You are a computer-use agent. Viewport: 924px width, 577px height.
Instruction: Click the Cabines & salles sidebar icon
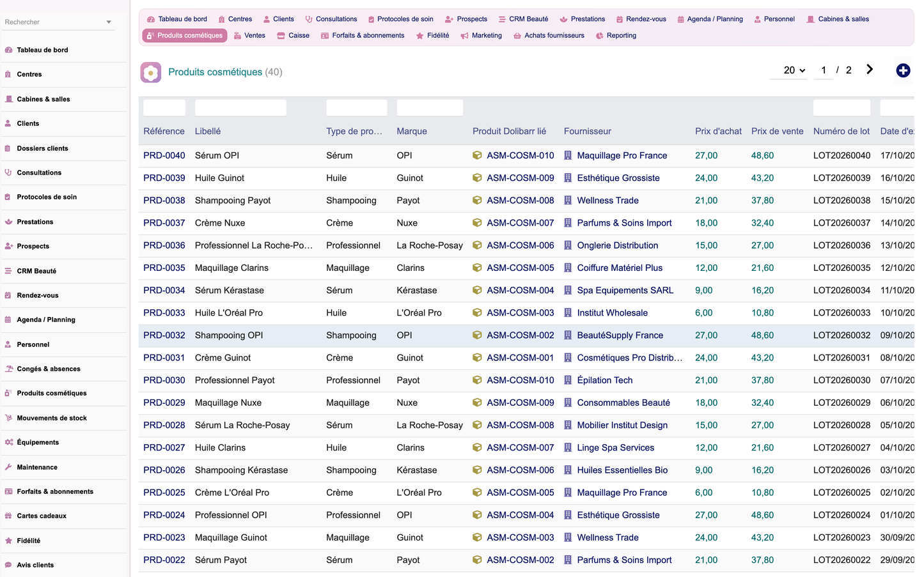(8, 99)
